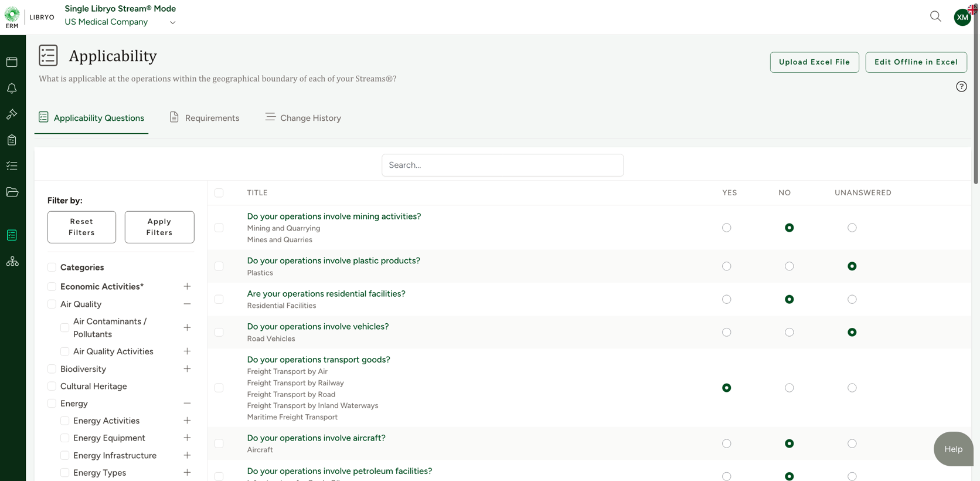The image size is (980, 481).
Task: Select the Applicability Questions tab
Action: [x=91, y=118]
